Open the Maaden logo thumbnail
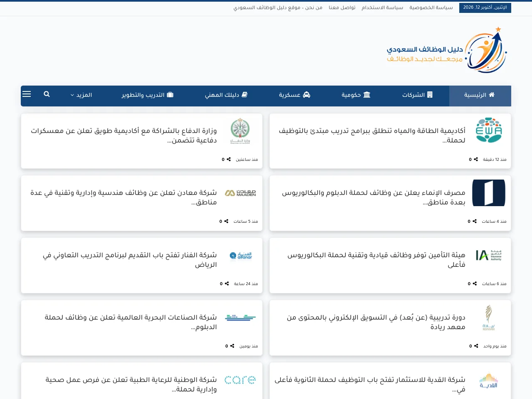The width and height of the screenshot is (532, 399). click(240, 193)
